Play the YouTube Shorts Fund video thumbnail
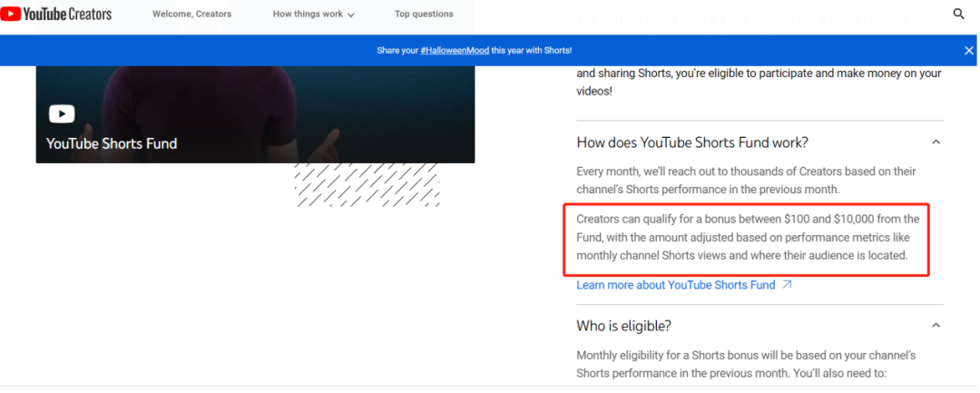Viewport: 980px width, 393px height. click(x=255, y=100)
